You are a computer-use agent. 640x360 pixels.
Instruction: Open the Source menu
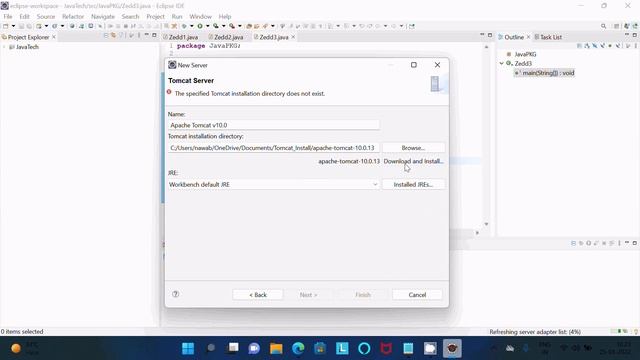tap(46, 16)
